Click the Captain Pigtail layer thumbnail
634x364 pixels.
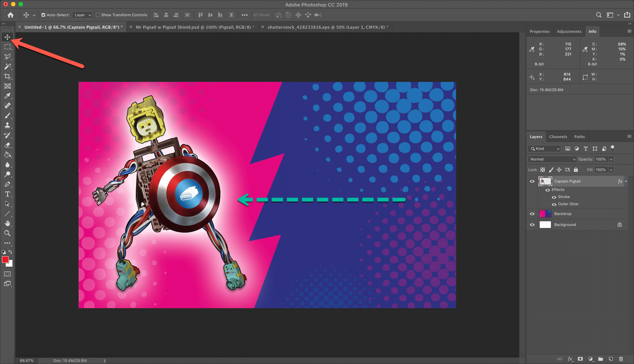point(545,181)
